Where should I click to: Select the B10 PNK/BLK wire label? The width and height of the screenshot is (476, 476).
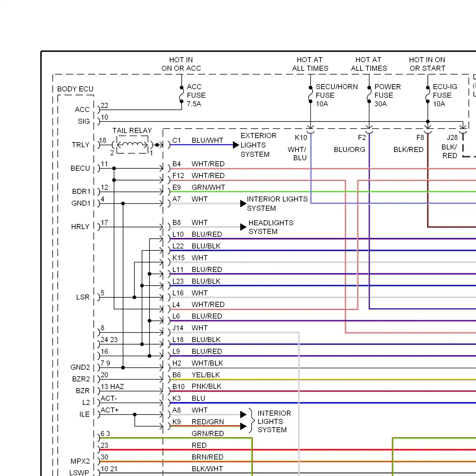point(197,387)
